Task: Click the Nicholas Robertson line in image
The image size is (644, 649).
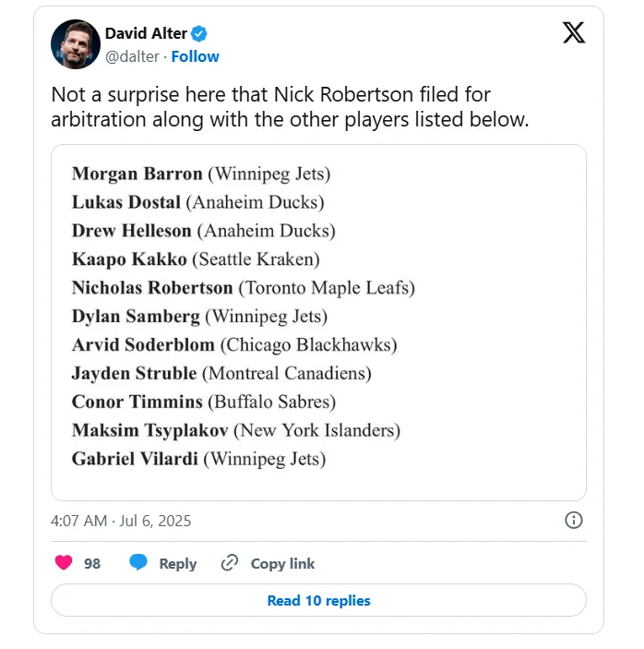Action: [244, 288]
